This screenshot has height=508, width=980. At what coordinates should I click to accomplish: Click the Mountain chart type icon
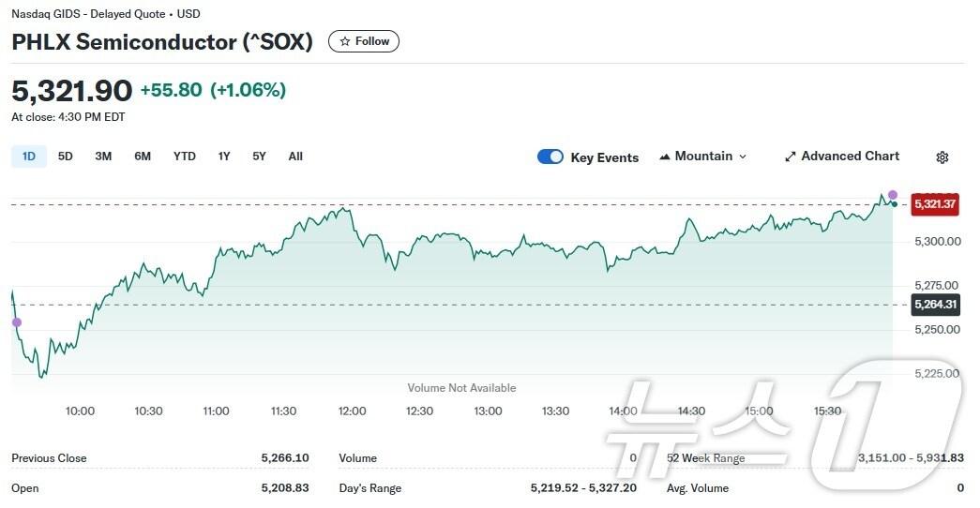[x=665, y=157]
